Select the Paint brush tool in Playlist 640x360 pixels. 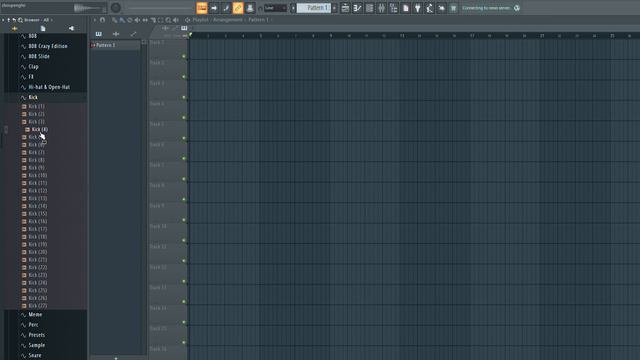click(x=122, y=20)
